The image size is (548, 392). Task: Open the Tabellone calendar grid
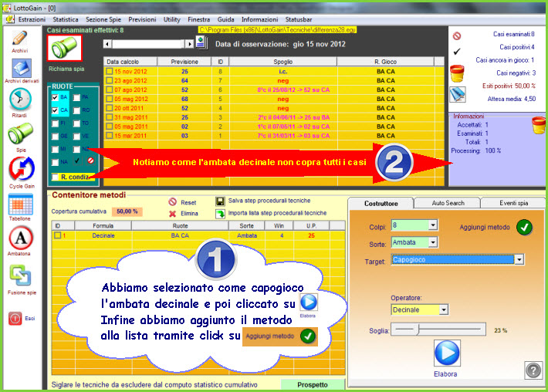pyautogui.click(x=21, y=204)
